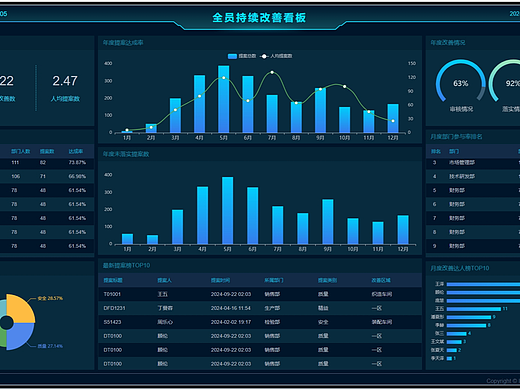Select the 10月 line point in top chart
Viewport: 520px width, 390px height.
(x=344, y=87)
